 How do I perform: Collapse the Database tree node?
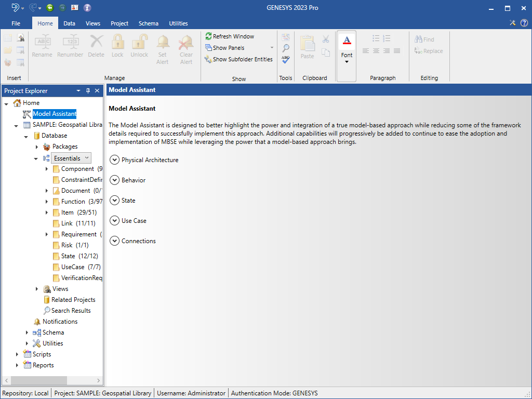point(26,137)
